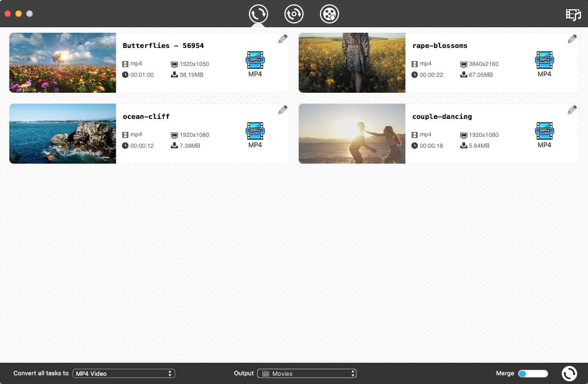
Task: Click the MP4 format icon for rape-blossoms
Action: point(544,64)
